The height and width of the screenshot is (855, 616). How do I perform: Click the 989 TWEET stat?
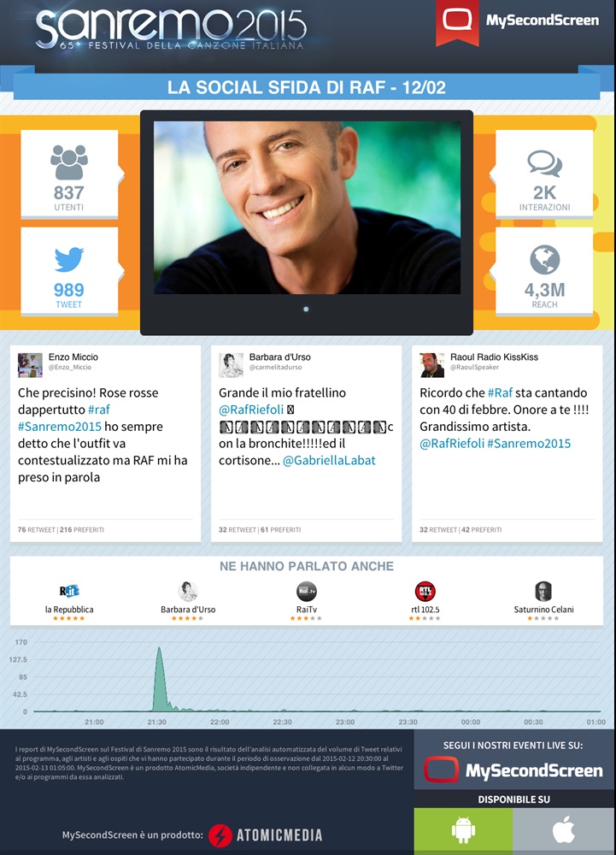(x=69, y=295)
